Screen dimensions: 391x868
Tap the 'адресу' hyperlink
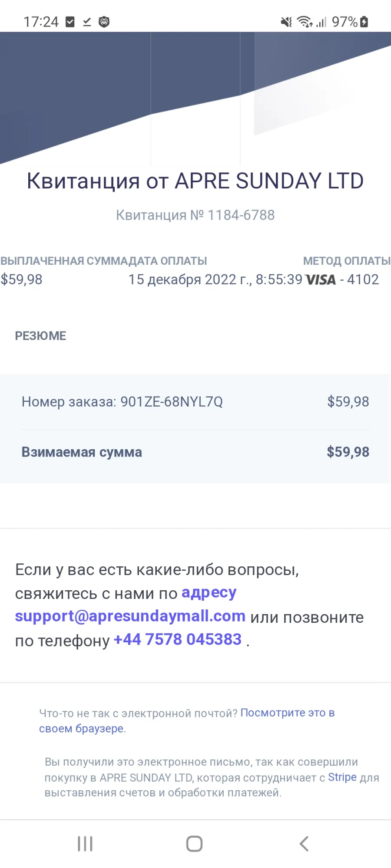coord(209,593)
